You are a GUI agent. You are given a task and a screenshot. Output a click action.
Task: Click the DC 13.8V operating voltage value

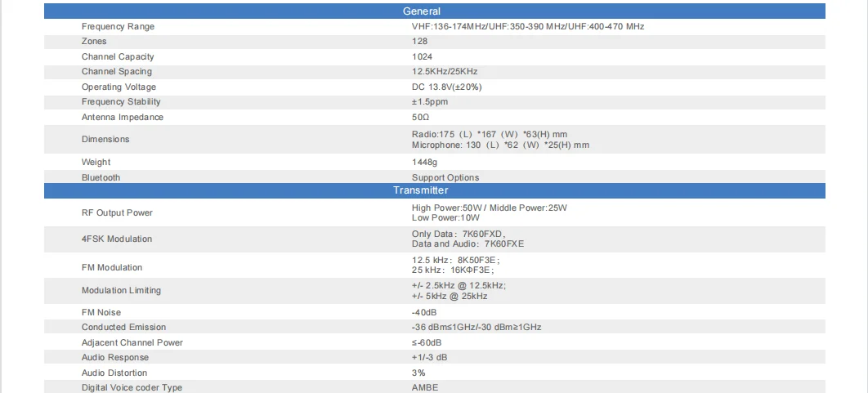coord(445,87)
